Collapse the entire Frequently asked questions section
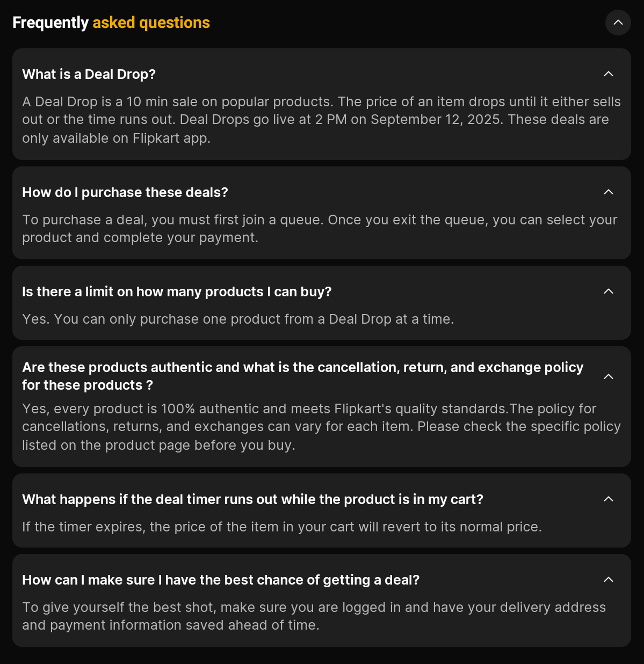 point(618,23)
